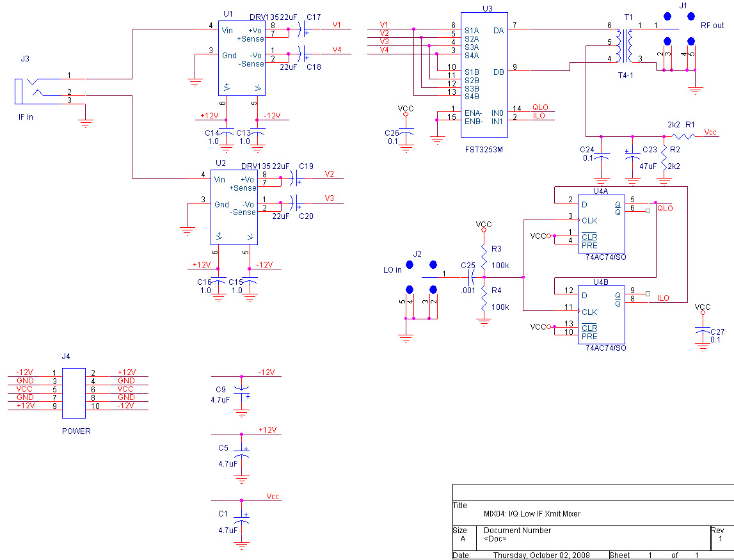Click the LO in label

pyautogui.click(x=392, y=270)
